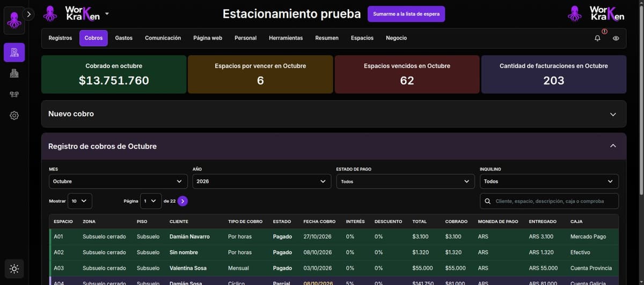Switch to the Registros tab
The image size is (644, 285).
(60, 38)
